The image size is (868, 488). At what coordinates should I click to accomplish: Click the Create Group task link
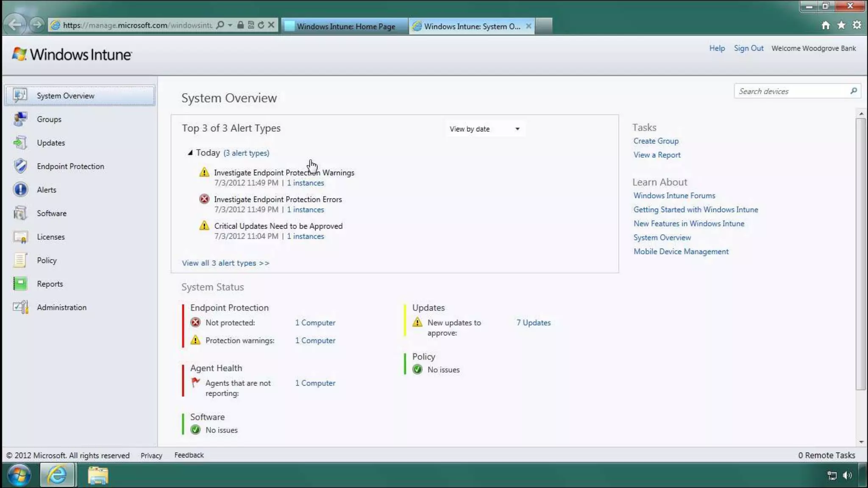656,141
